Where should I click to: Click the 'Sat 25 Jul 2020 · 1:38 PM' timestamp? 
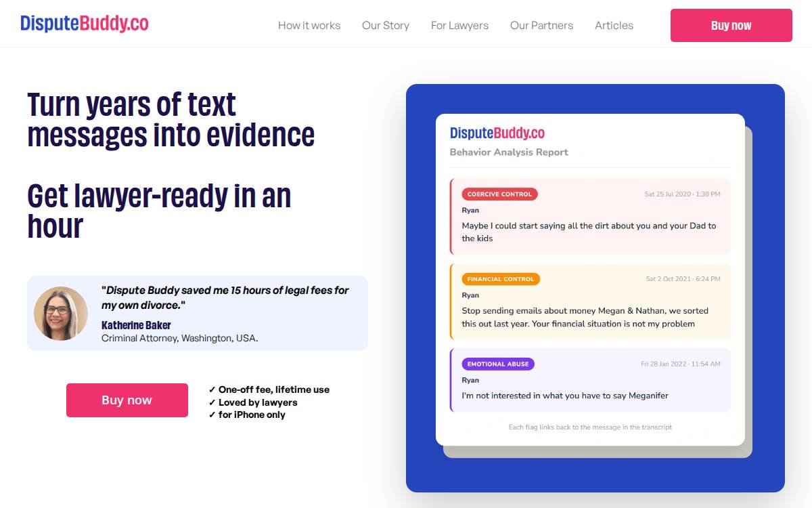coord(682,194)
